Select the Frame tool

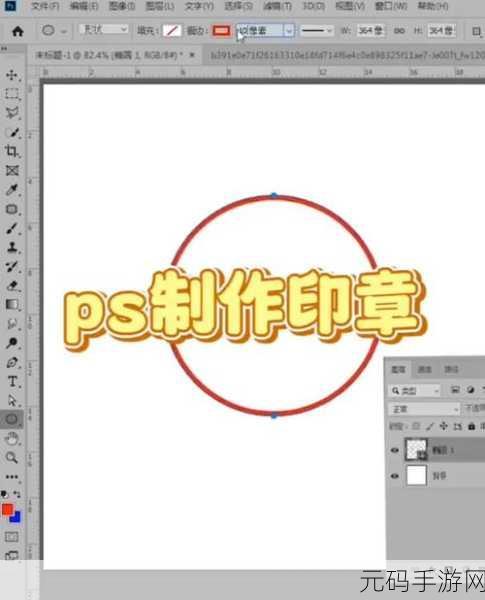11,170
